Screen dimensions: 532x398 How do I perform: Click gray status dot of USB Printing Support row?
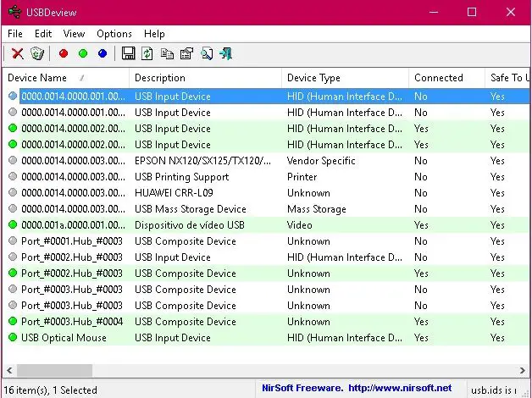tap(13, 176)
